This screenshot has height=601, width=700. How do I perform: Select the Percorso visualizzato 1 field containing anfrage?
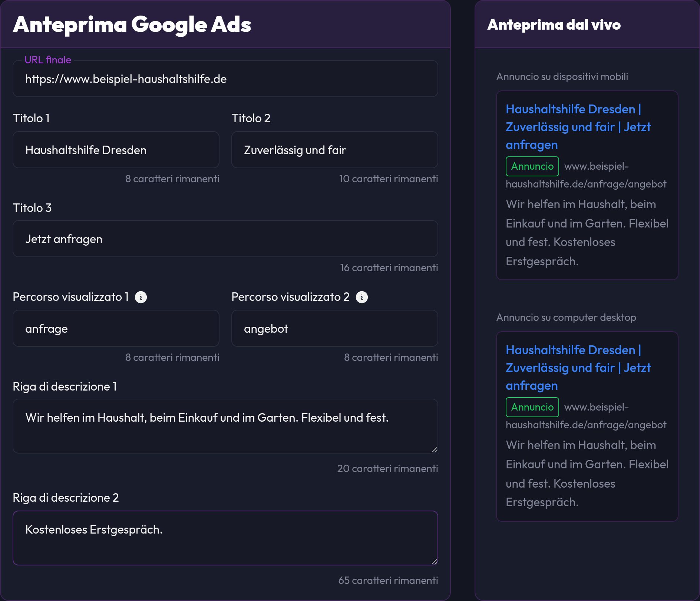coord(116,329)
